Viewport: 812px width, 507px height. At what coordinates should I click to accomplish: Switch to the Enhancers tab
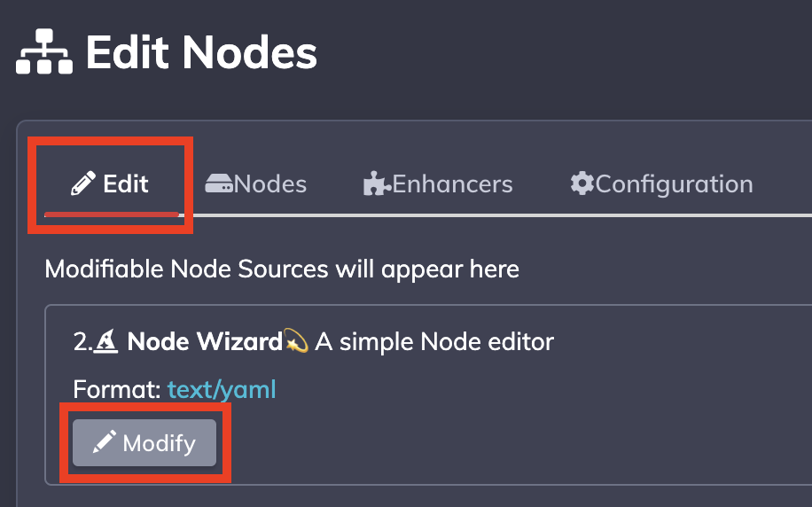(x=438, y=183)
